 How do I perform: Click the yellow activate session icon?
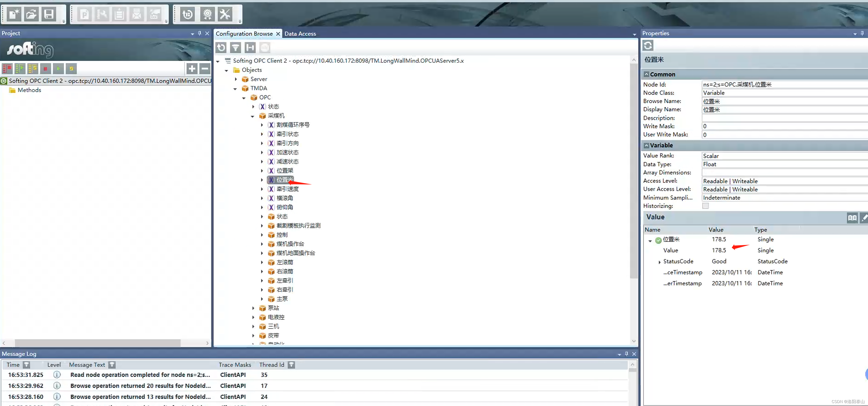(x=71, y=69)
